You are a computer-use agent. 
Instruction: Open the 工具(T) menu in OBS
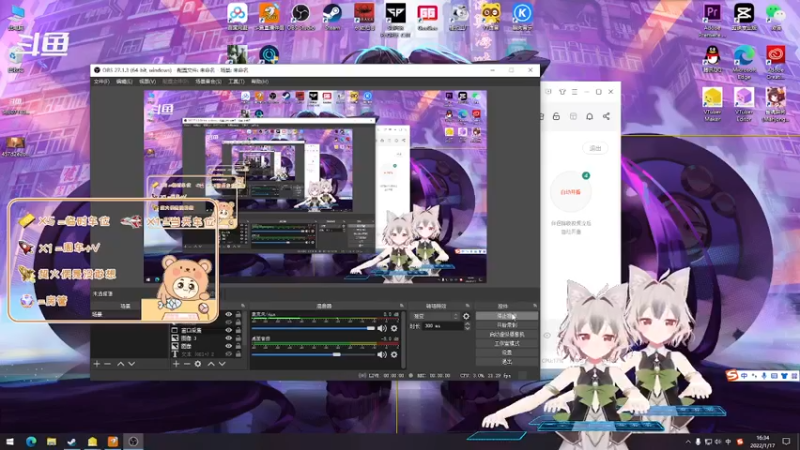click(x=236, y=82)
